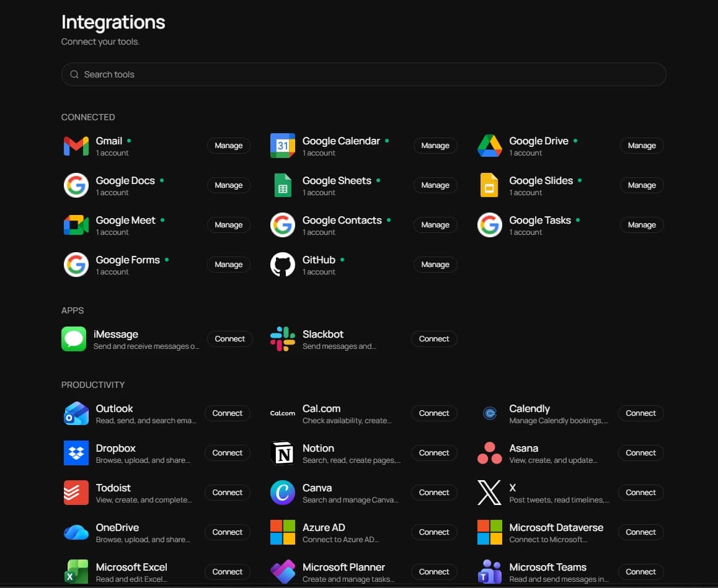Click the Google Docs icon
Viewport: 718px width, 588px height.
[76, 185]
